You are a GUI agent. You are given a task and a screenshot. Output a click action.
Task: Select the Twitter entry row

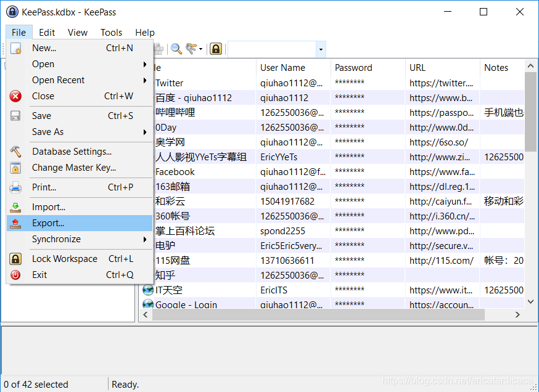click(x=339, y=83)
